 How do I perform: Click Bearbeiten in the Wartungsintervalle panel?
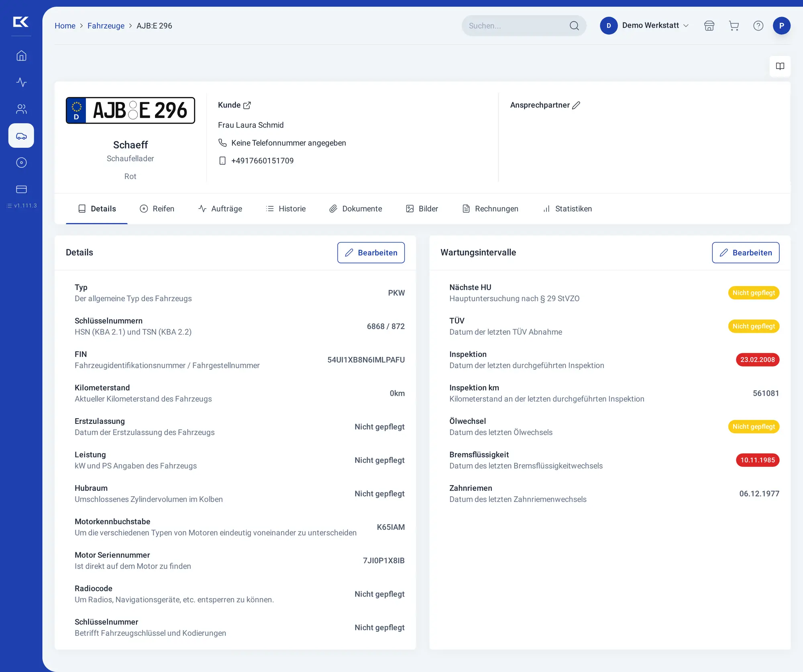click(x=746, y=253)
